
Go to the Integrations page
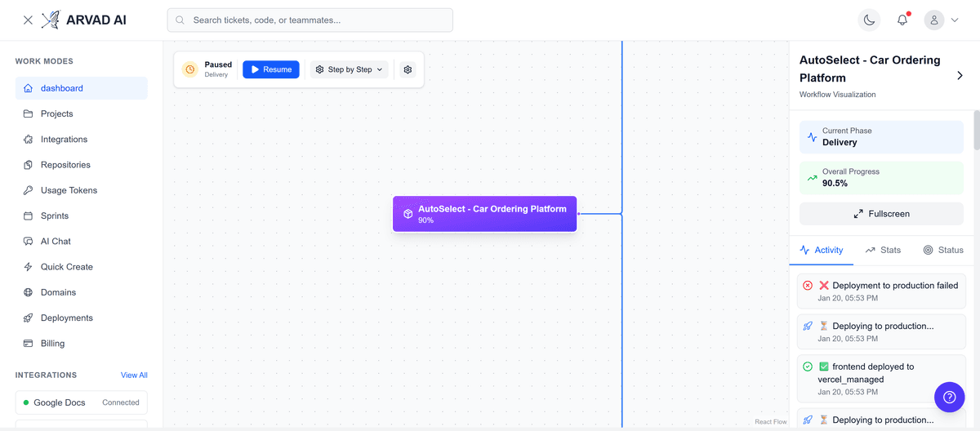pyautogui.click(x=82, y=140)
